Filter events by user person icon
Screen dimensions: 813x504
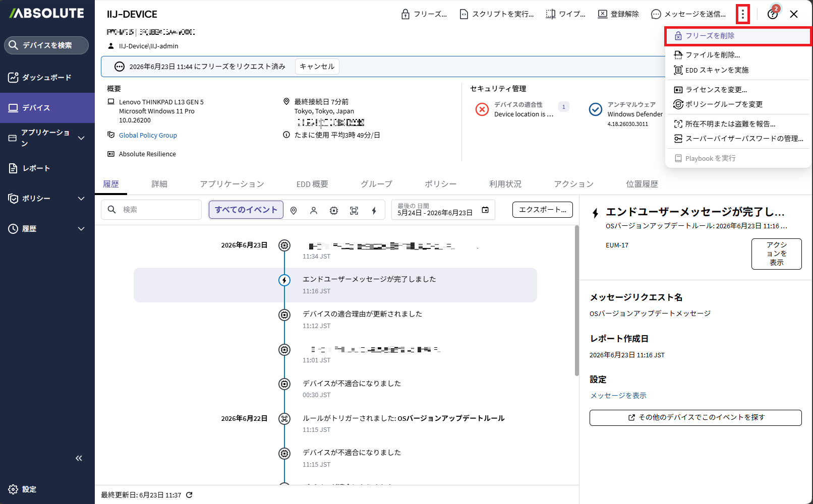pyautogui.click(x=314, y=211)
